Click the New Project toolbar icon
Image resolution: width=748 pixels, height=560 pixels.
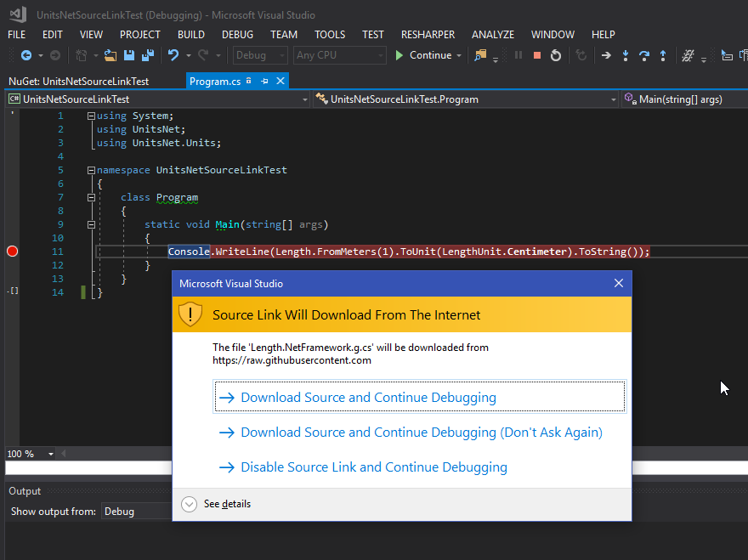coord(82,55)
